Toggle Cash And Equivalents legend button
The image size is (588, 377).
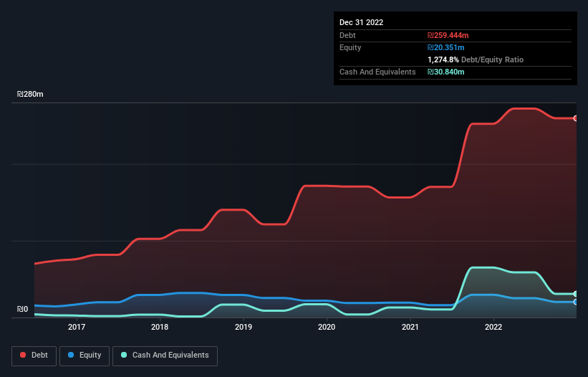tap(165, 355)
